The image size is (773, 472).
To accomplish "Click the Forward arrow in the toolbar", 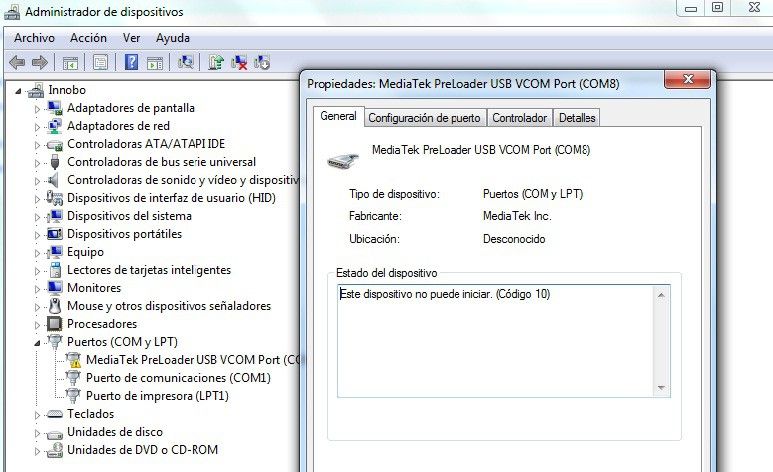I will 39,63.
